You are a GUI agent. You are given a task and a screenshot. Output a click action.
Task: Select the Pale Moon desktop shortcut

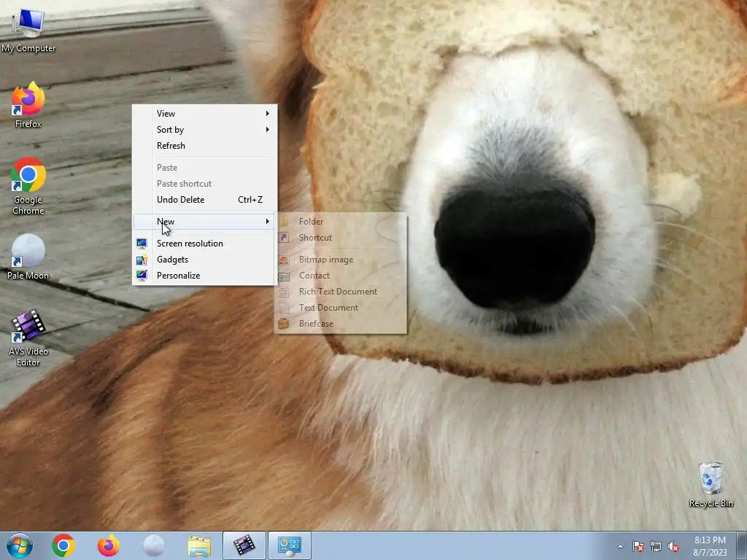(x=28, y=256)
